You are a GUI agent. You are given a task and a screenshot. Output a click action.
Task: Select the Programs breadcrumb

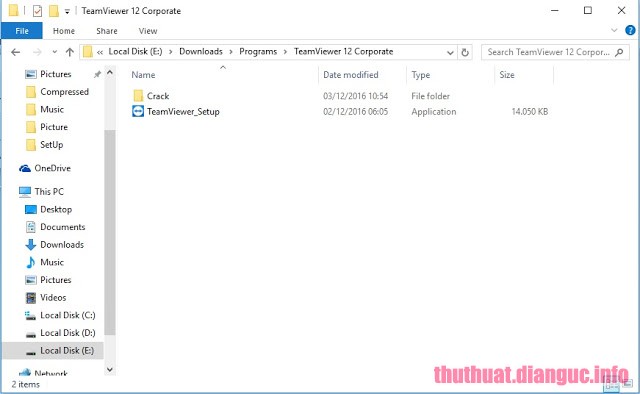(x=258, y=51)
